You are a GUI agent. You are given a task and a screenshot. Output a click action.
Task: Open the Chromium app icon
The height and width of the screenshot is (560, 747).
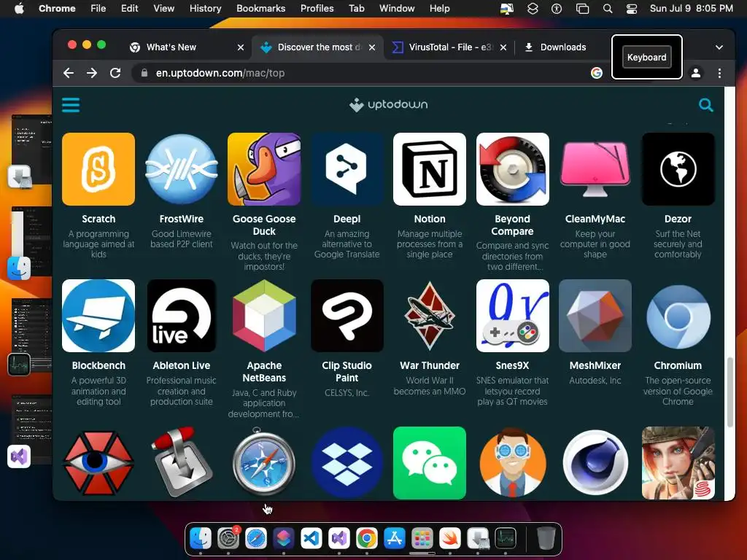(x=678, y=316)
